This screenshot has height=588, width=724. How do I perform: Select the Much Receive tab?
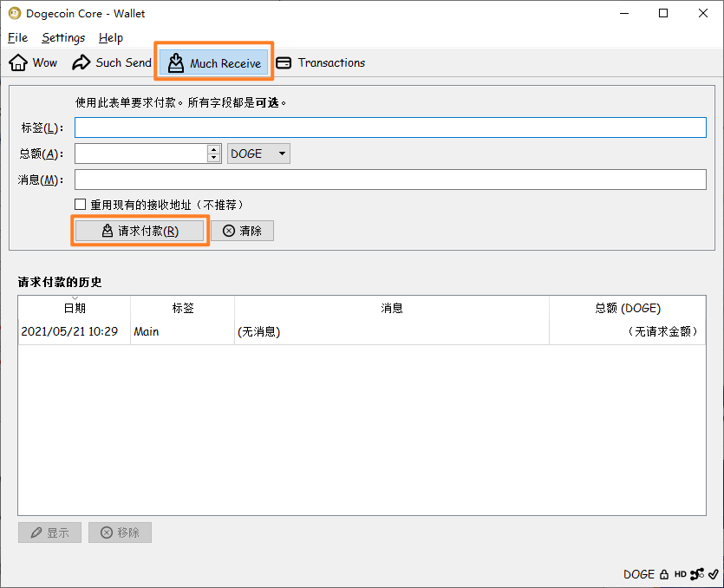pyautogui.click(x=214, y=62)
